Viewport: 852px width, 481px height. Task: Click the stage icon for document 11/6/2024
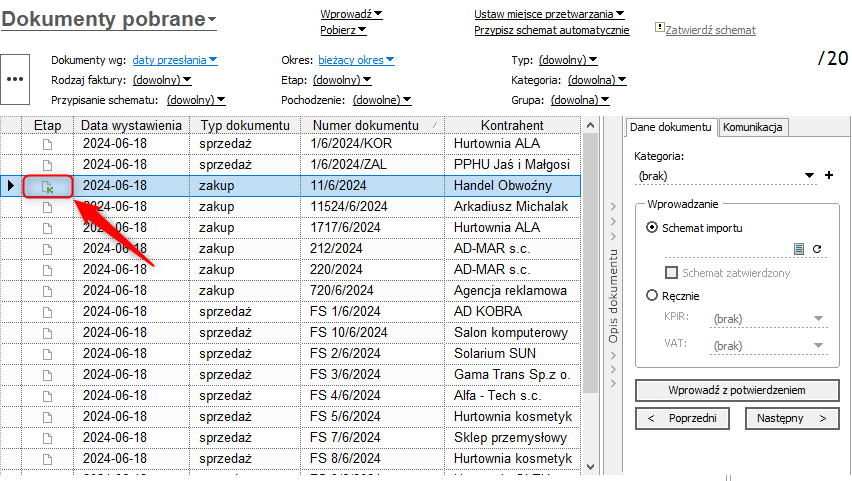[x=47, y=186]
